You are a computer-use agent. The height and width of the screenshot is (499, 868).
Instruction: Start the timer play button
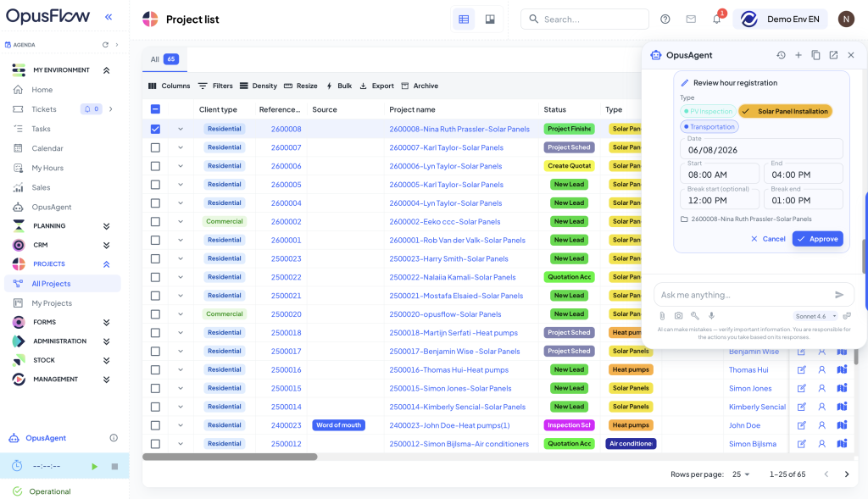(x=95, y=466)
